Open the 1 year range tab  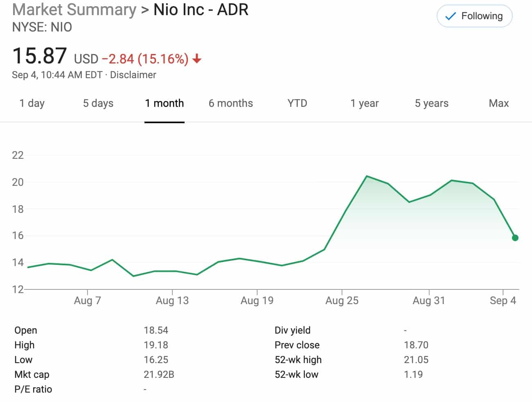tap(365, 103)
